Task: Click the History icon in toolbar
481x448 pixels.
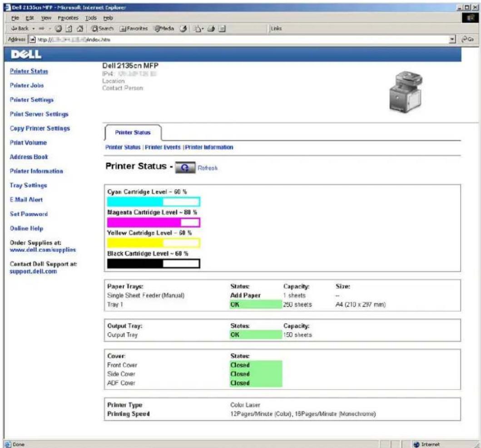Action: [x=183, y=29]
